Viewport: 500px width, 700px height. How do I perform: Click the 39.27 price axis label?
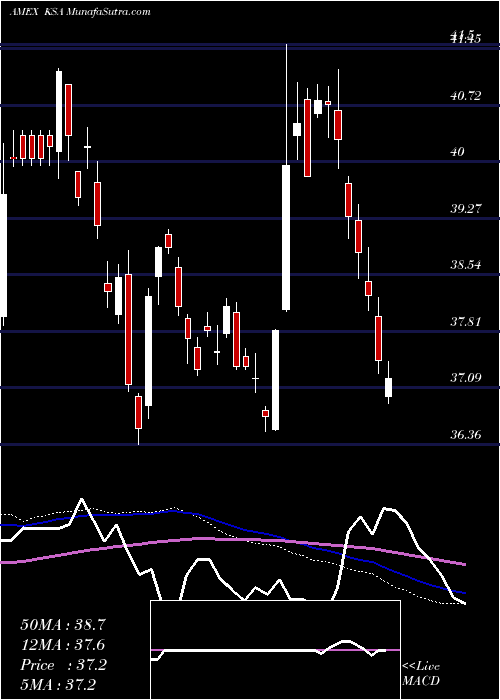coord(466,208)
